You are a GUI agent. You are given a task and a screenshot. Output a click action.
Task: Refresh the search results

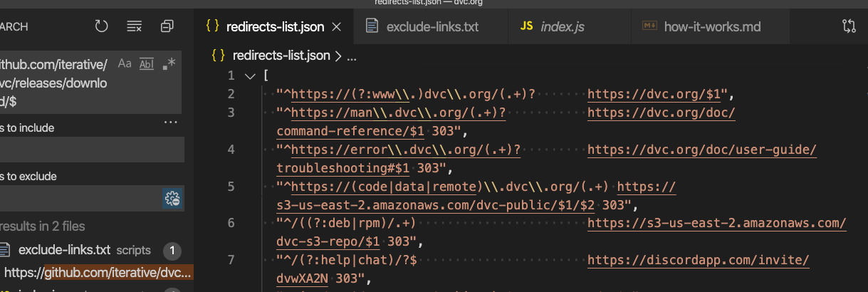click(101, 26)
